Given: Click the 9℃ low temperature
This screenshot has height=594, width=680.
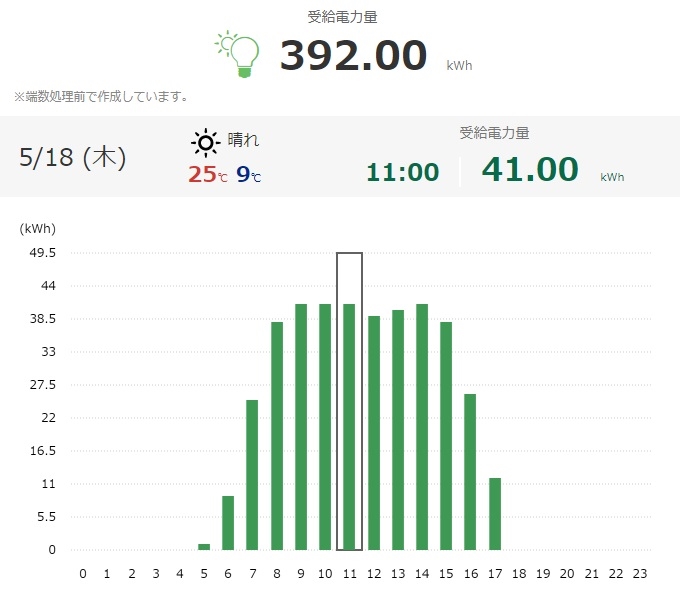Looking at the screenshot, I should 249,174.
